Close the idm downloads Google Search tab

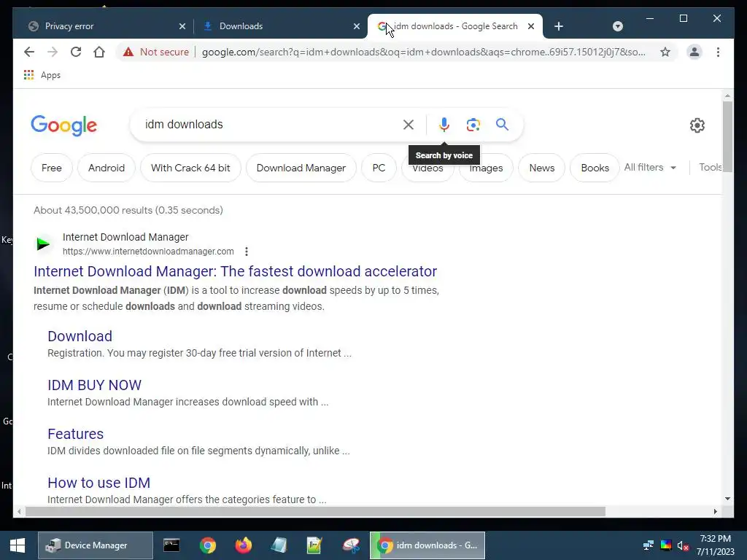tap(531, 26)
